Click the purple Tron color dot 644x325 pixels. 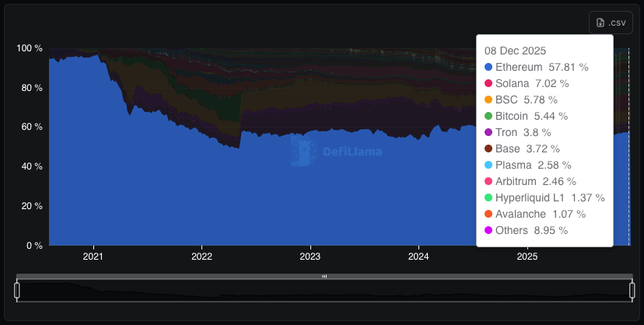point(488,132)
